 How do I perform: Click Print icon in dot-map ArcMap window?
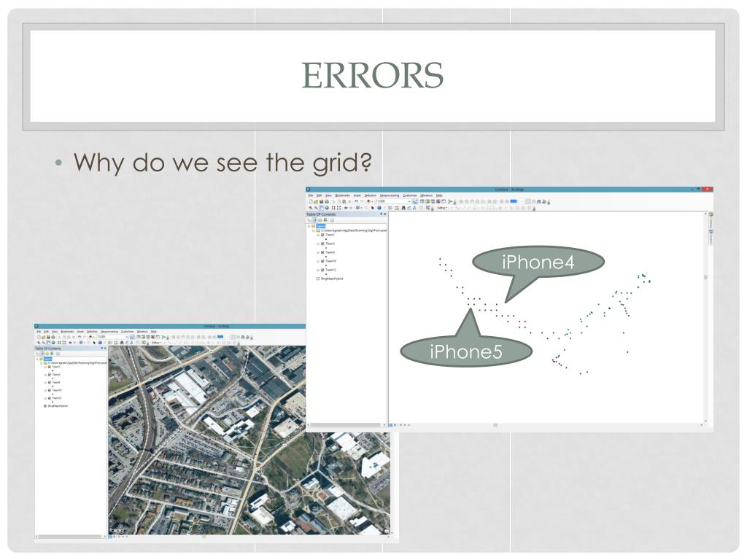click(327, 201)
